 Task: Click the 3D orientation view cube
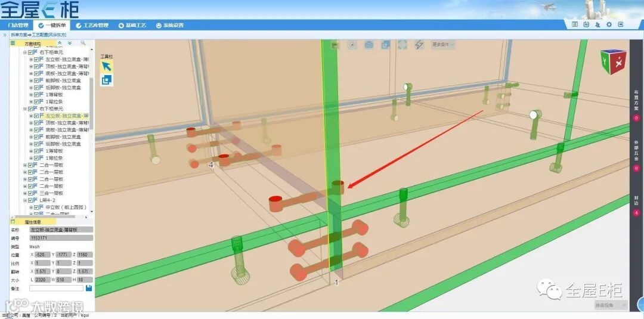coord(613,61)
